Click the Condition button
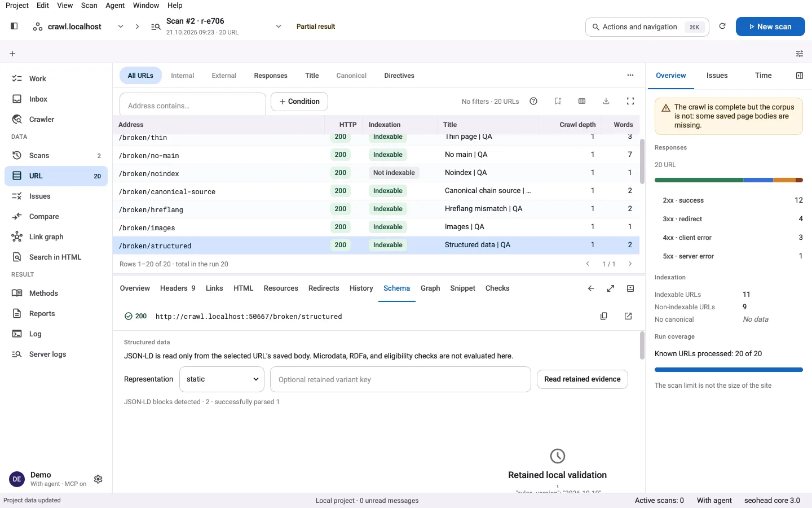The image size is (812, 508). pyautogui.click(x=299, y=102)
